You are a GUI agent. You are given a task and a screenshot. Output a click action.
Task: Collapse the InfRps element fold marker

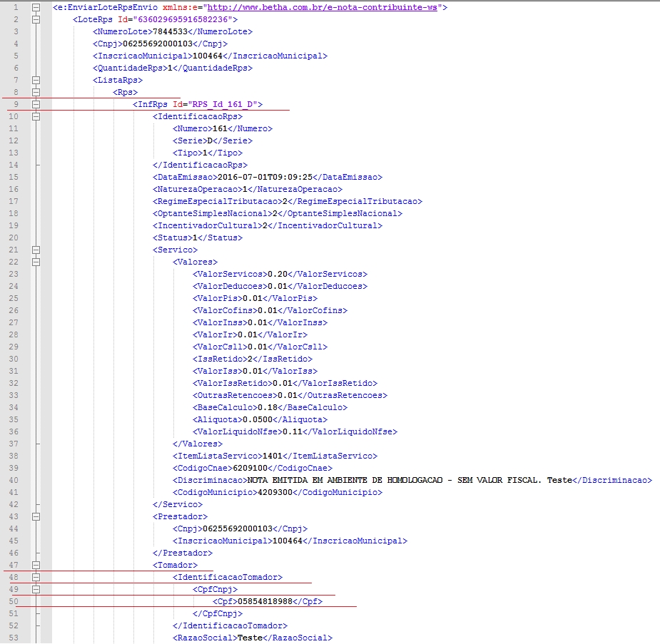37,104
